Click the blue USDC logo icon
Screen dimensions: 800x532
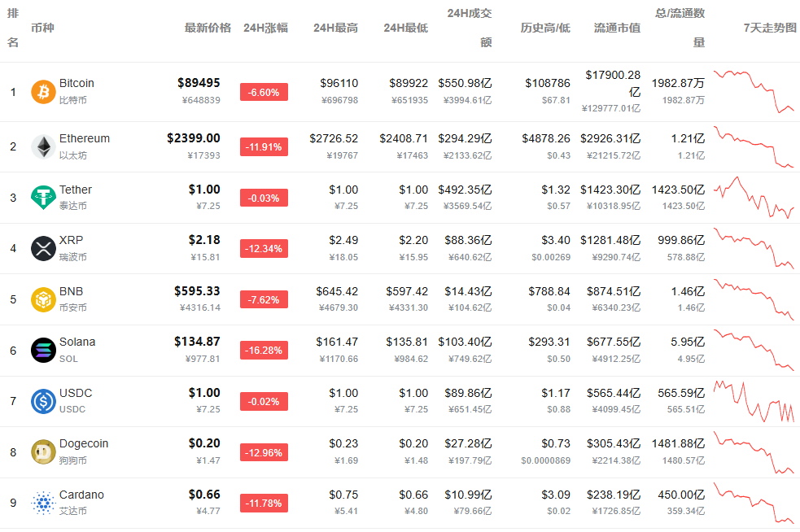pyautogui.click(x=43, y=401)
